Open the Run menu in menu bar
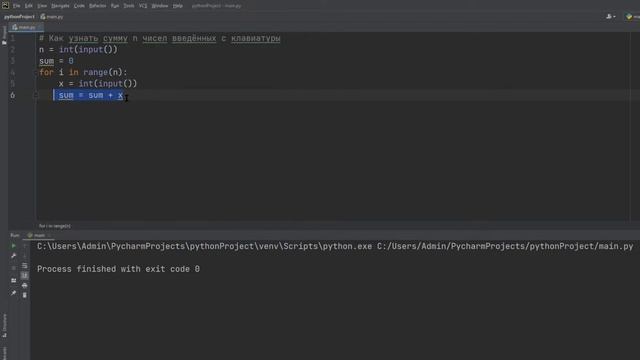Image resolution: width=640 pixels, height=360 pixels. click(x=115, y=6)
